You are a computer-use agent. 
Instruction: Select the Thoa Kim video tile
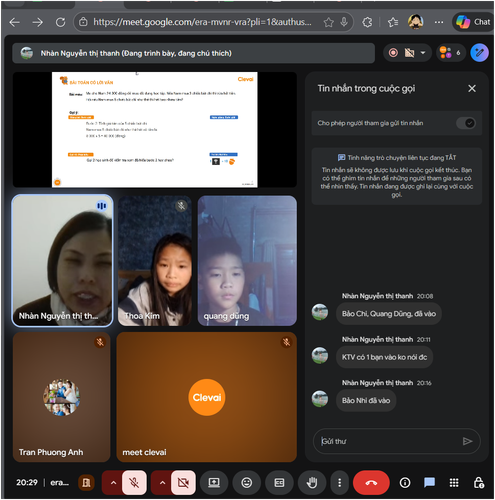155,260
